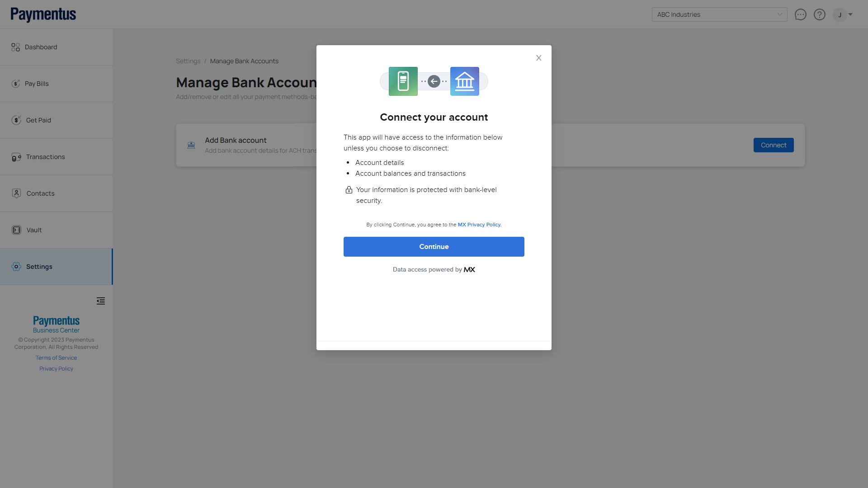868x488 pixels.
Task: Click the bank icon beside Add Bank account
Action: (191, 145)
